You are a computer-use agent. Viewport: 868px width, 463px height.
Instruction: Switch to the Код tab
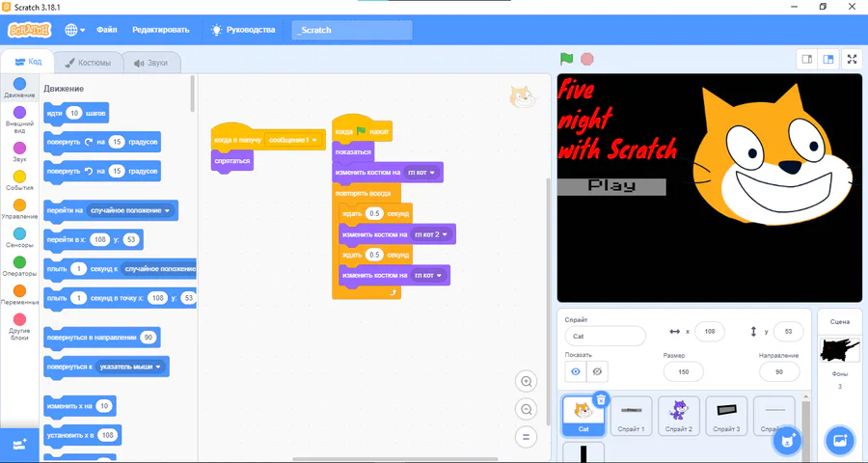tap(28, 62)
